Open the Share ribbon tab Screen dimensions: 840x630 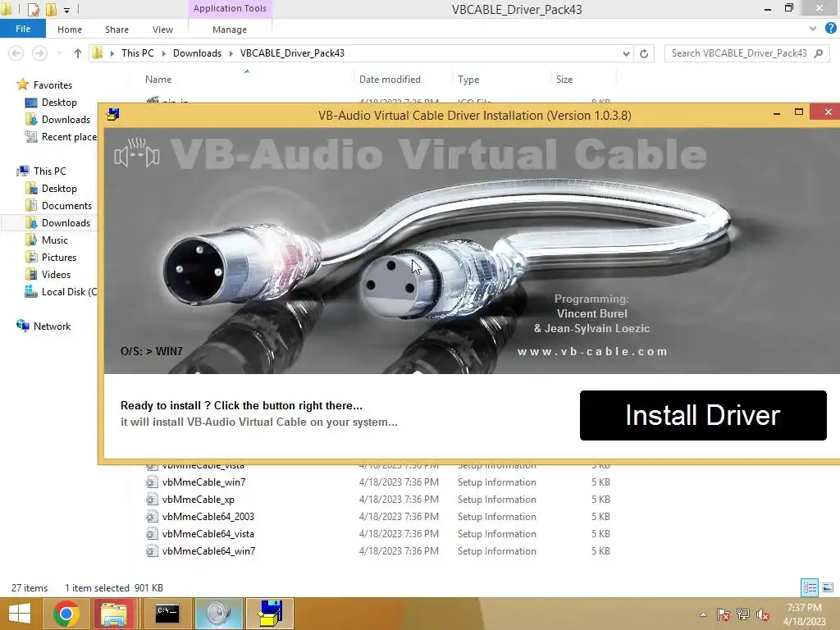coord(116,30)
